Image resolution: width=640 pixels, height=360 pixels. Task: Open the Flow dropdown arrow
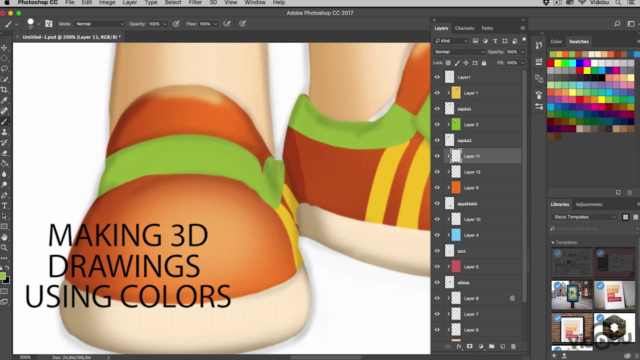click(216, 24)
